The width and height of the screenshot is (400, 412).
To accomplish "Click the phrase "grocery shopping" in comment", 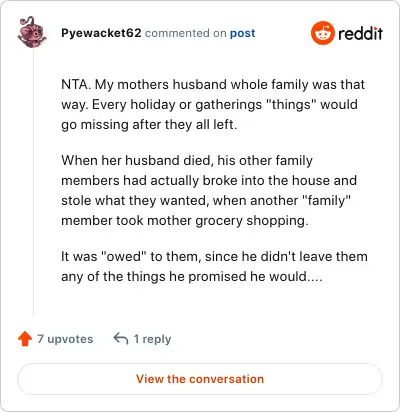I will tap(252, 221).
